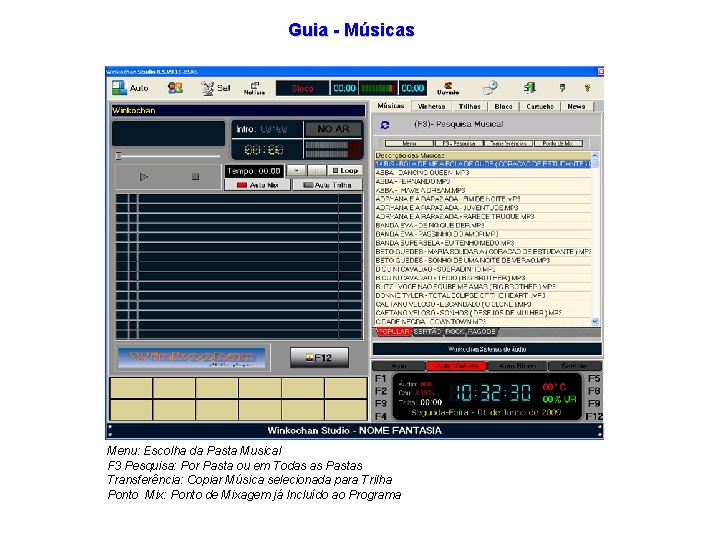
Task: Toggle the Auto Bloco mode button
Action: [518, 366]
